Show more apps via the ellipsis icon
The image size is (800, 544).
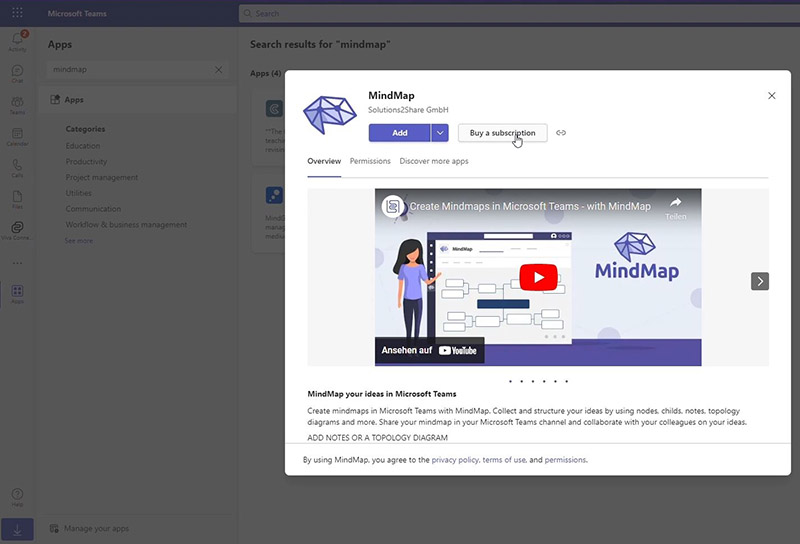[x=17, y=263]
